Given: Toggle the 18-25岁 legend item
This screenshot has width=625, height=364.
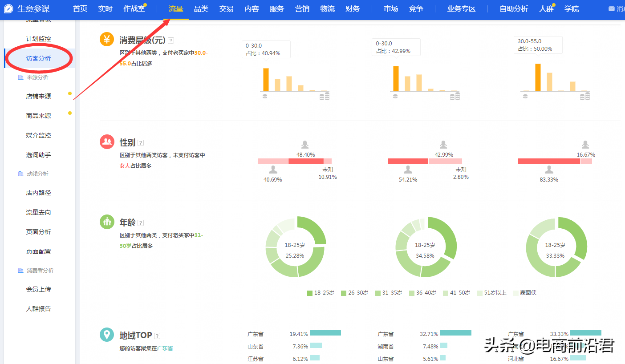Looking at the screenshot, I should (x=320, y=293).
